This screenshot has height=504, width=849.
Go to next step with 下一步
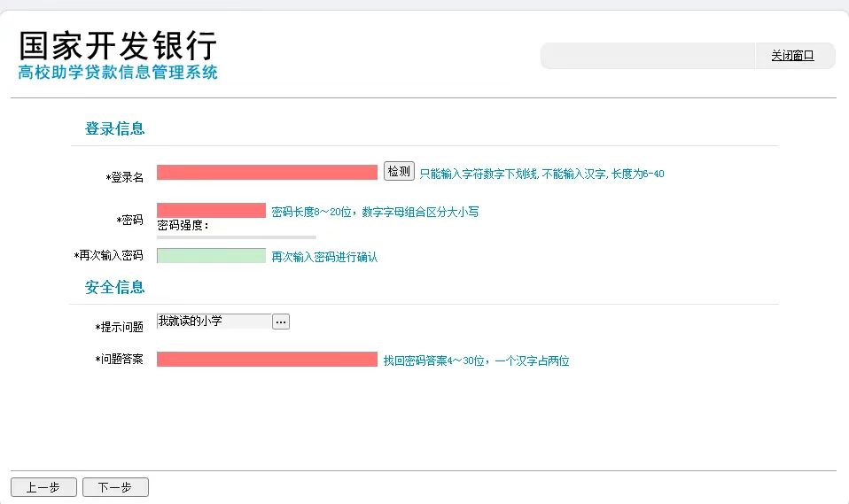115,487
